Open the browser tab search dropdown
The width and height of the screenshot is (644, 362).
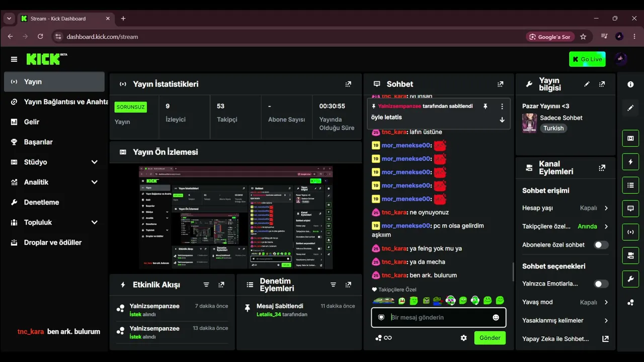point(9,19)
